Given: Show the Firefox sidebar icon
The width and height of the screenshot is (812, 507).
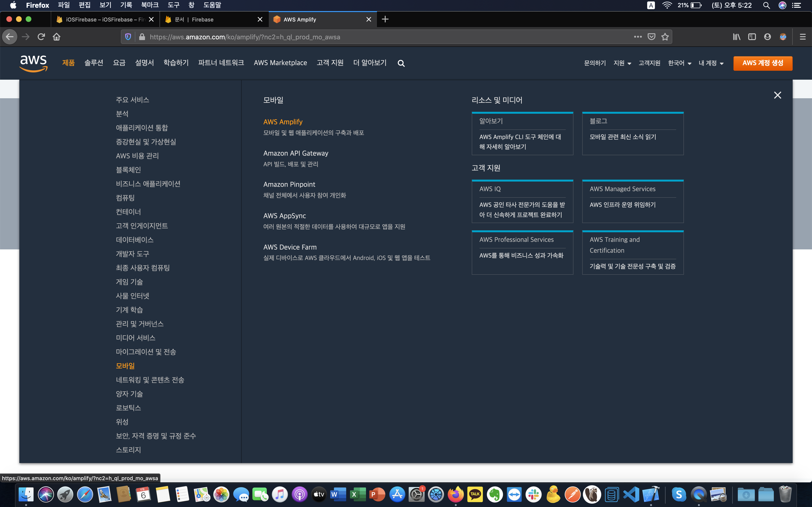Looking at the screenshot, I should (x=752, y=37).
